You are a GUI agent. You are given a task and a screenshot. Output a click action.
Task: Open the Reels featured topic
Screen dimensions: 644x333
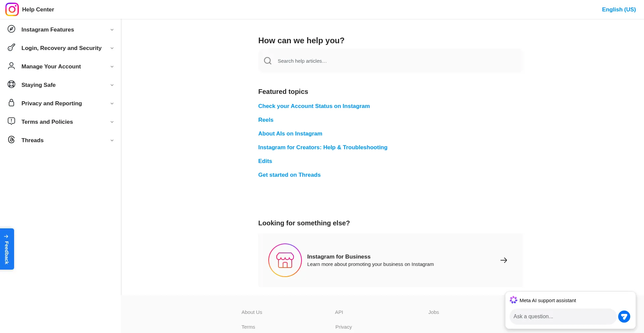click(266, 120)
